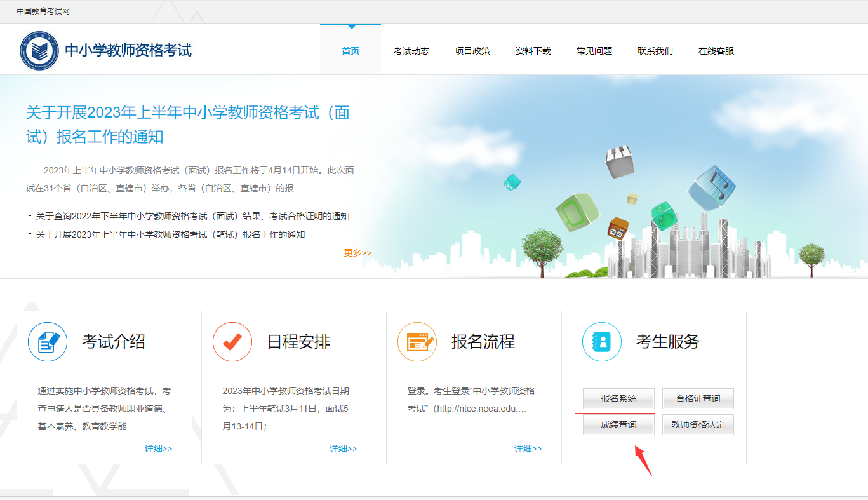Click the orange 更多>> link
Image resolution: width=868 pixels, height=500 pixels.
pos(358,252)
